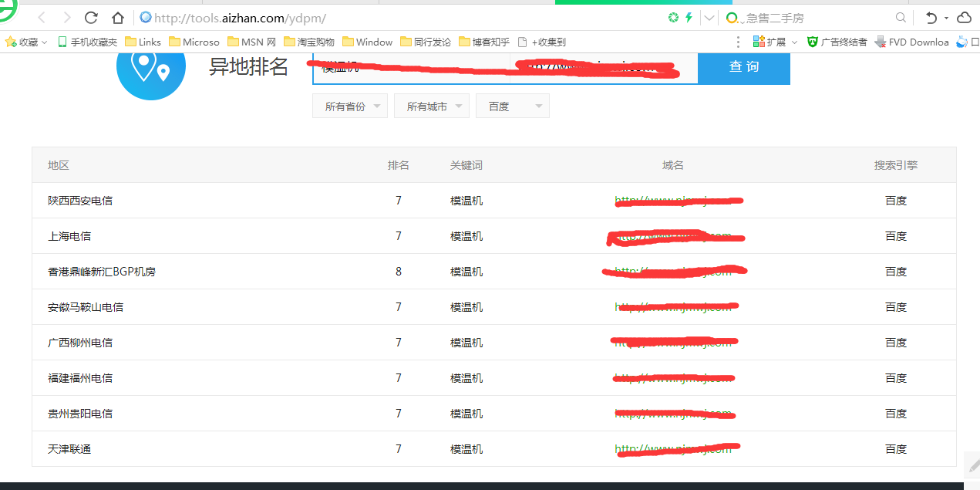
Task: Open the domain link in 安徽马鞍山电信 row
Action: [x=673, y=307]
